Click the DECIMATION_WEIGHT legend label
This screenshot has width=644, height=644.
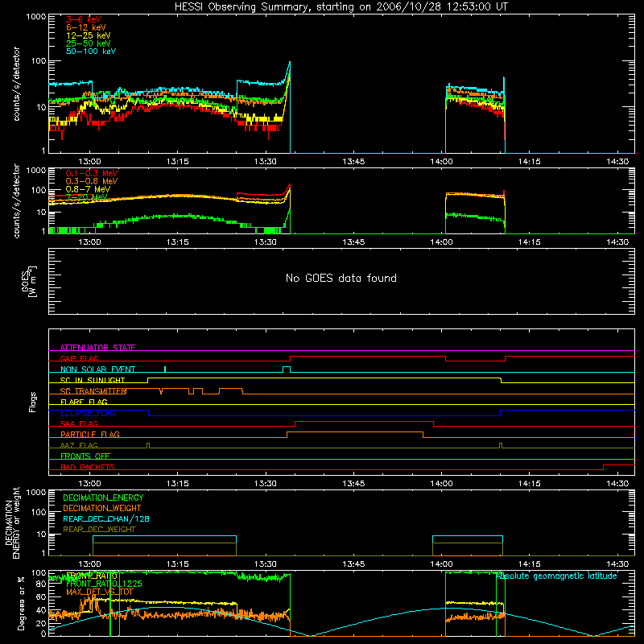click(x=102, y=508)
